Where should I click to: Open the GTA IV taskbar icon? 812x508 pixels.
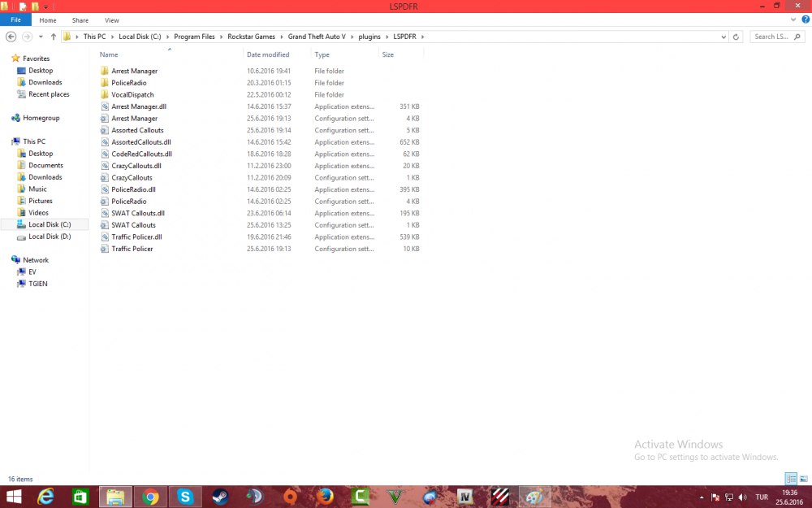tap(465, 497)
